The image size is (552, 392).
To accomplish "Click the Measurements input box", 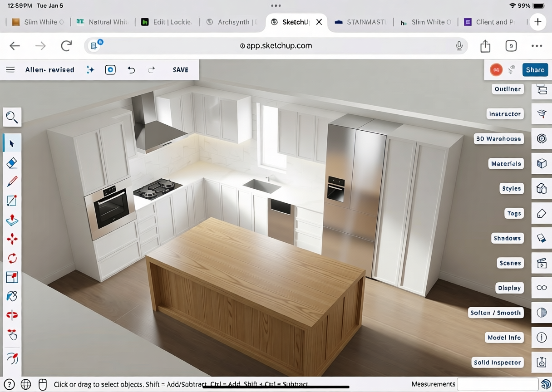I will tap(497, 384).
